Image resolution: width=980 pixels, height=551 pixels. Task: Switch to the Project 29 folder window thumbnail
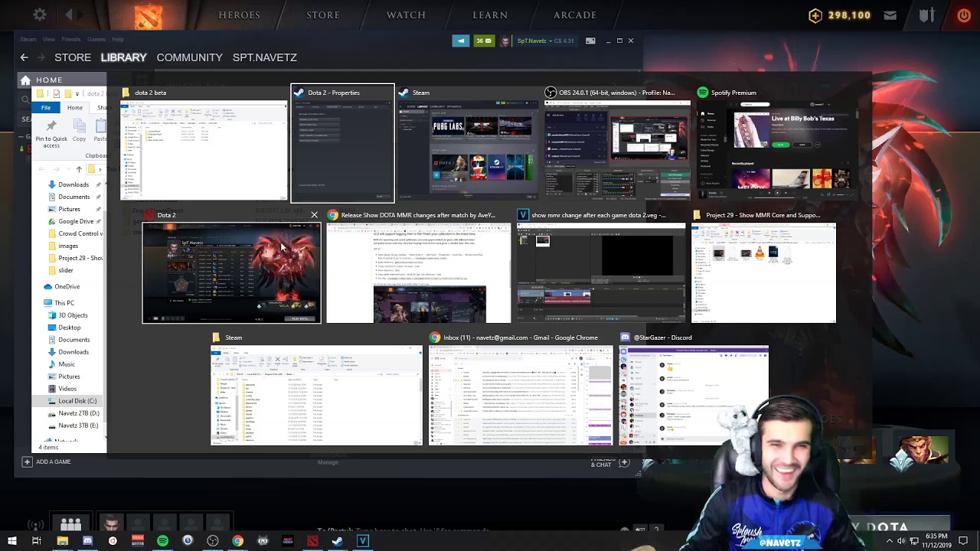[763, 272]
